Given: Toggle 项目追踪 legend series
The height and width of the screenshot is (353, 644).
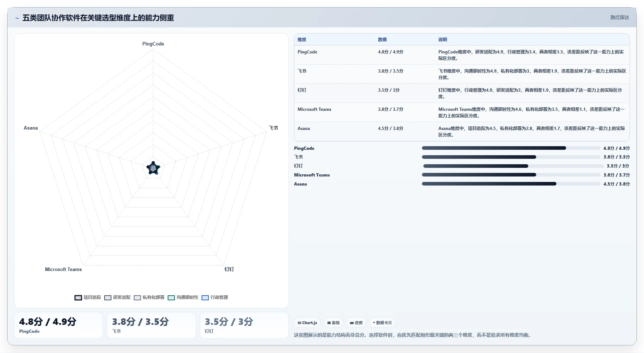Looking at the screenshot, I should pyautogui.click(x=88, y=297).
